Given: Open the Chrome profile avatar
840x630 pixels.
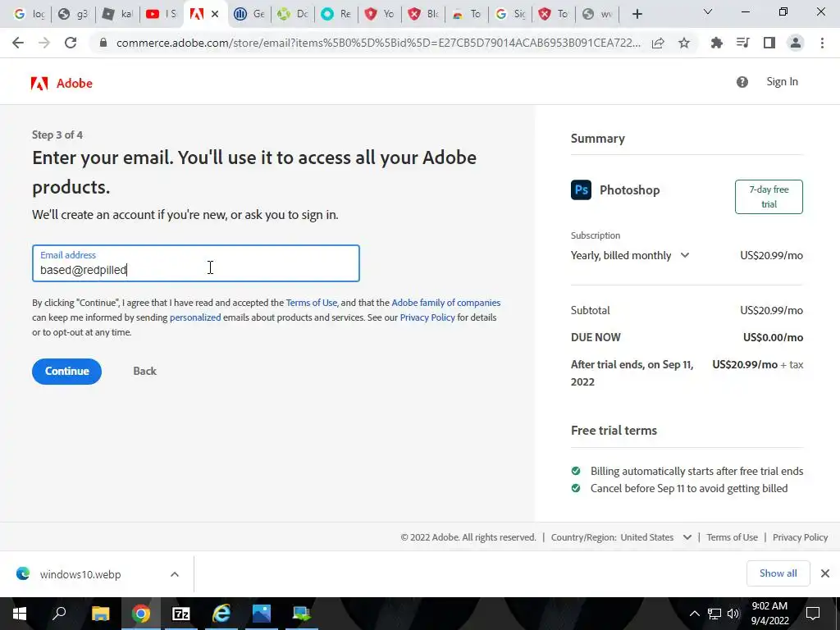Looking at the screenshot, I should coord(796,43).
